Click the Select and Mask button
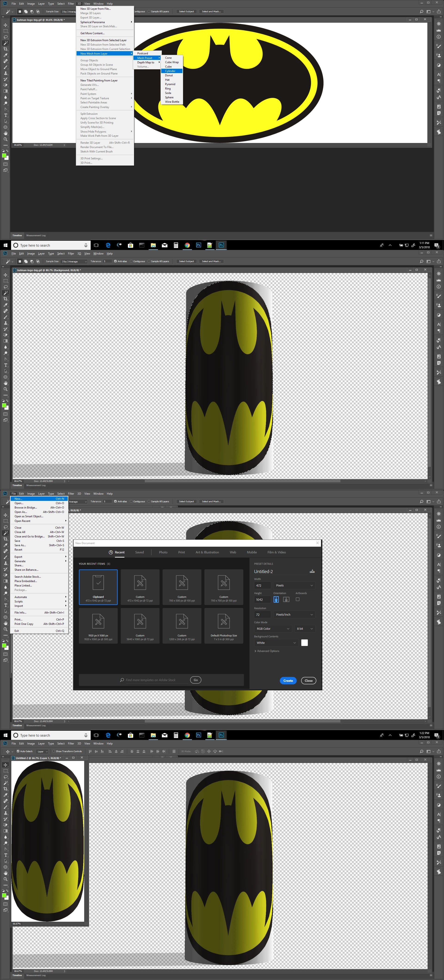Viewport: 444px width, 980px height. 211,261
